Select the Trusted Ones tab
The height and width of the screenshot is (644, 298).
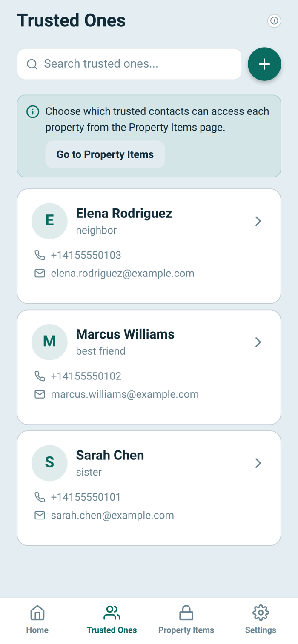[x=112, y=619]
